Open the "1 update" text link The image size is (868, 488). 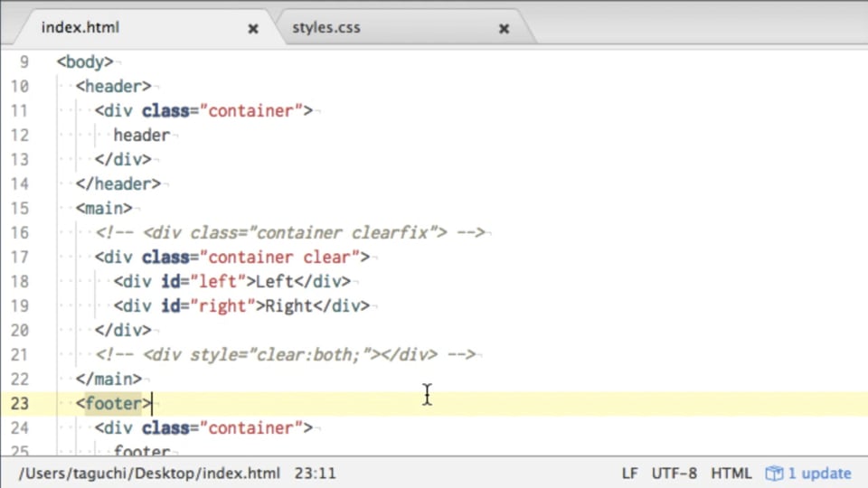819,474
